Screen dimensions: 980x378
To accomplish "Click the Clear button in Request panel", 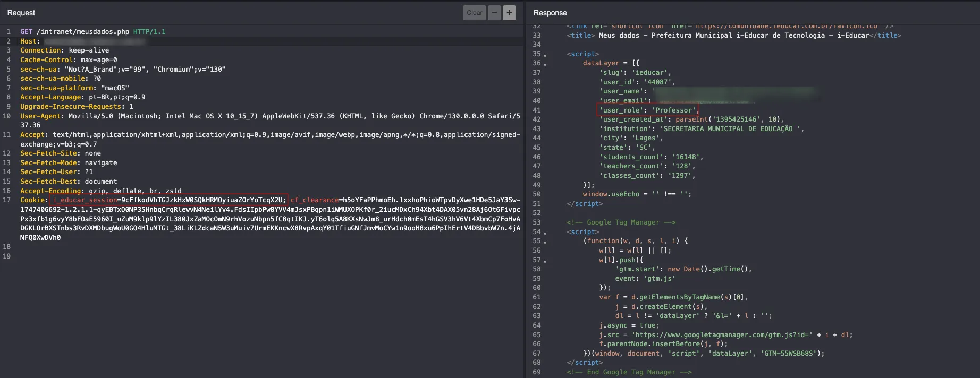I will [474, 13].
